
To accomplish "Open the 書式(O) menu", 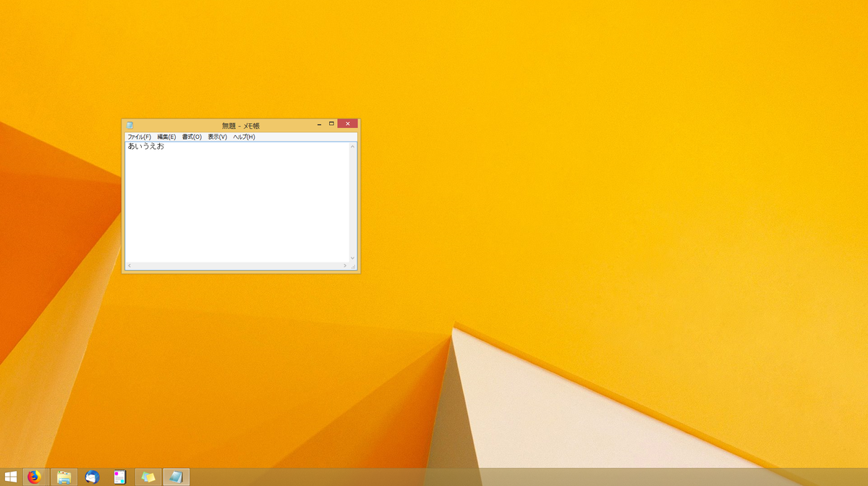I will [191, 136].
